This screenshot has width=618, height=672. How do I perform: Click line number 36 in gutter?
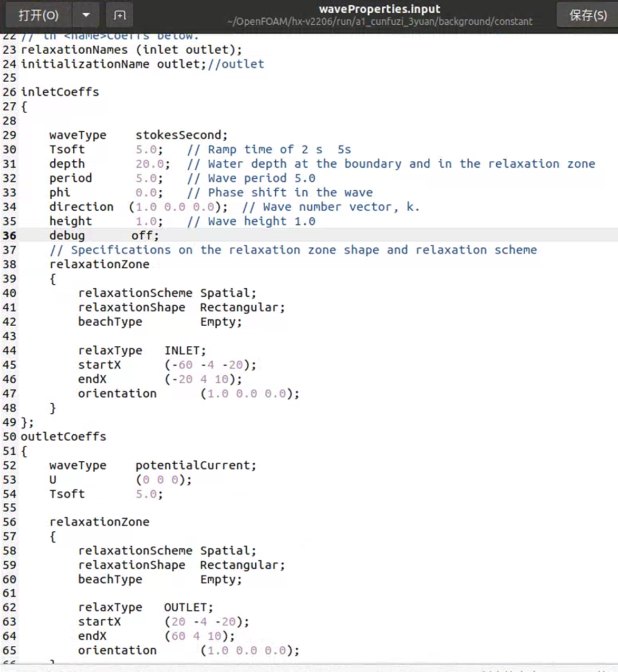9,236
